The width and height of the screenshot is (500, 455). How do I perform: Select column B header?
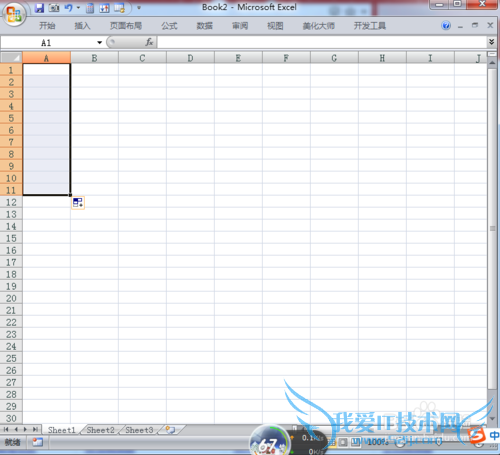[94, 58]
